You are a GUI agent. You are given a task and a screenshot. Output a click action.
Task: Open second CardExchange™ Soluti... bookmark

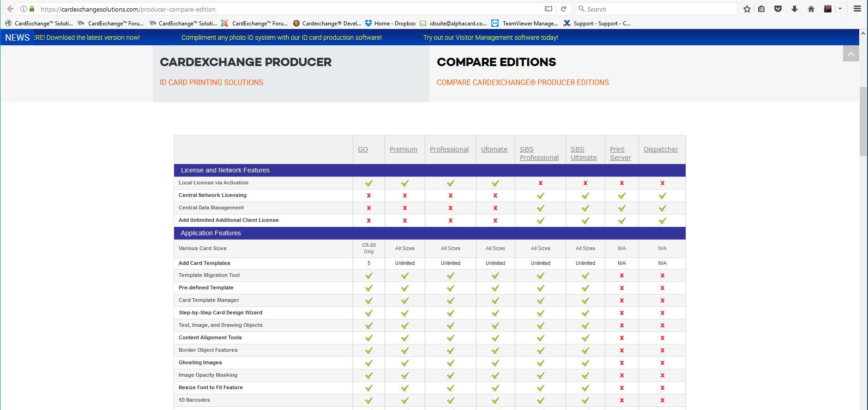183,23
